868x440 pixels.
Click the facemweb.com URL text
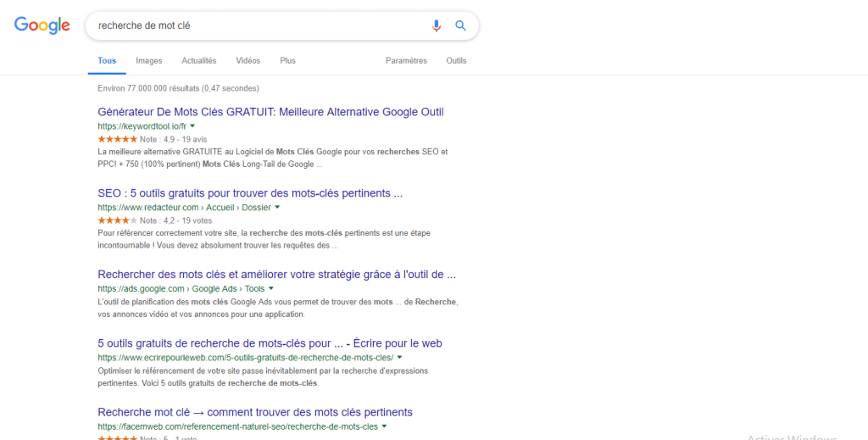238,426
